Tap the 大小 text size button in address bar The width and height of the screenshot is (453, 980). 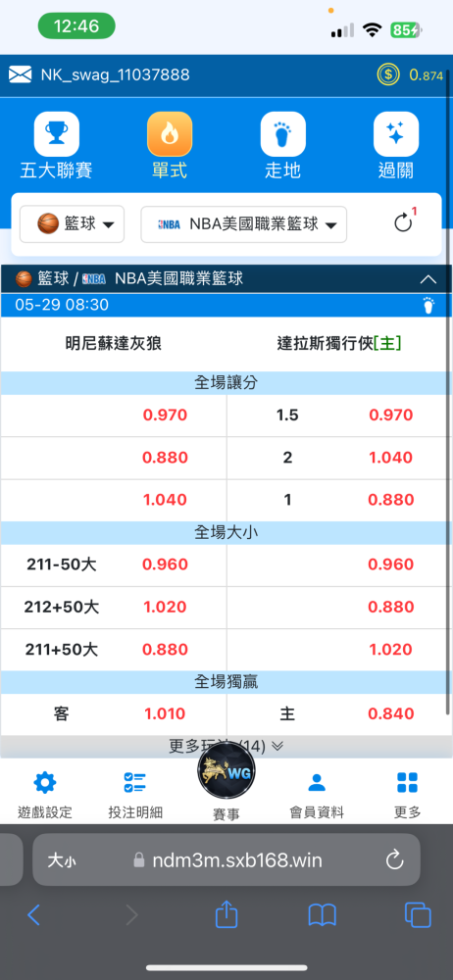[62, 860]
